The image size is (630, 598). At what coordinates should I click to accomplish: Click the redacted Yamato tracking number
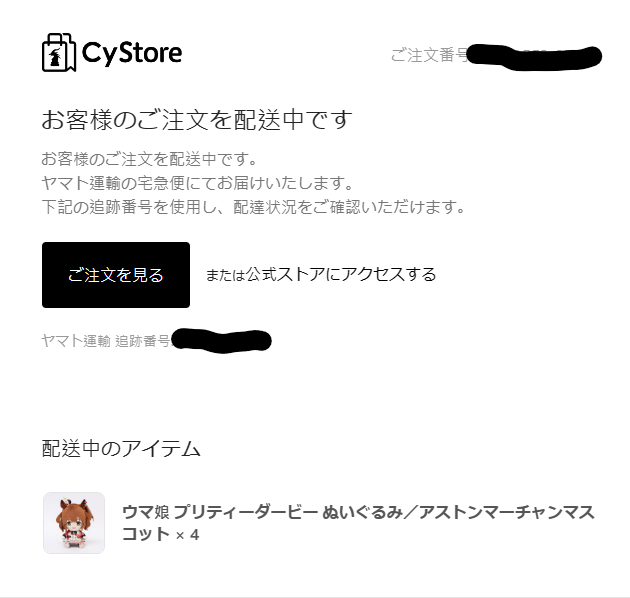coord(221,341)
